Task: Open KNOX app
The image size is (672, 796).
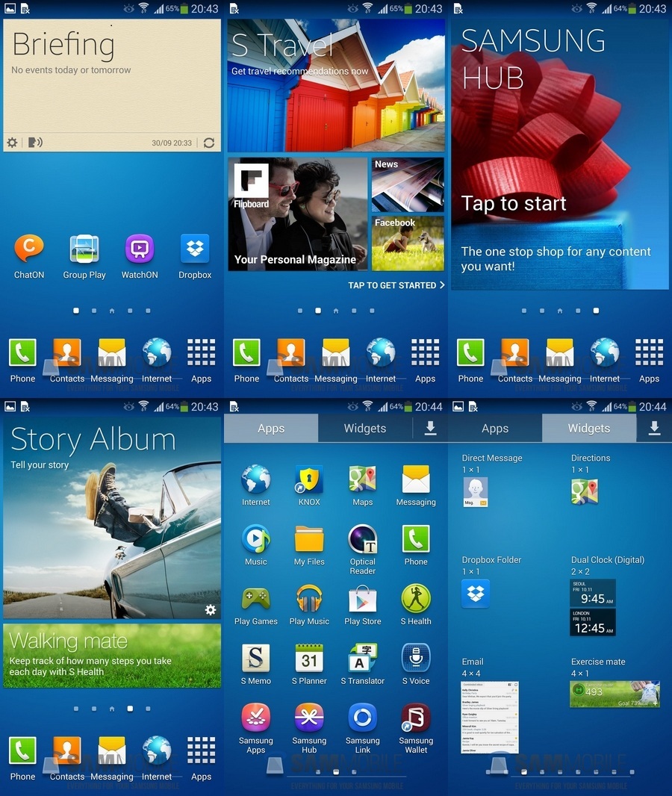Action: coord(309,479)
